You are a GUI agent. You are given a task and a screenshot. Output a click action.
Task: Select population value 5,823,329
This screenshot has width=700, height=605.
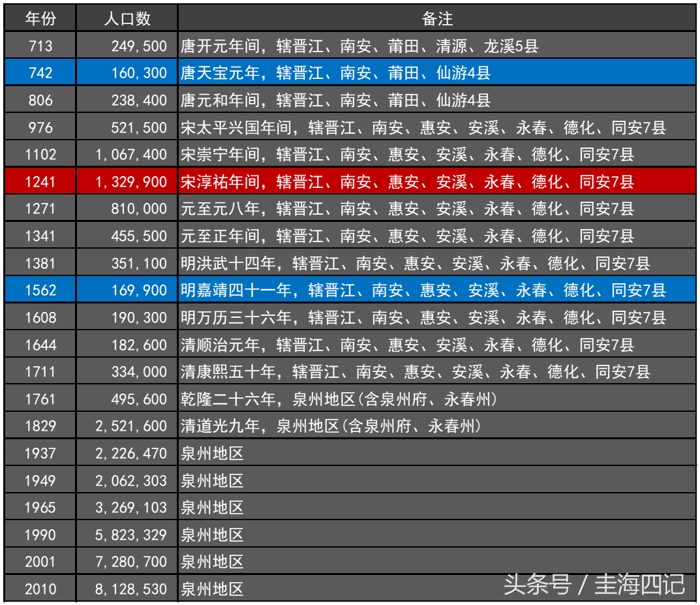click(131, 535)
